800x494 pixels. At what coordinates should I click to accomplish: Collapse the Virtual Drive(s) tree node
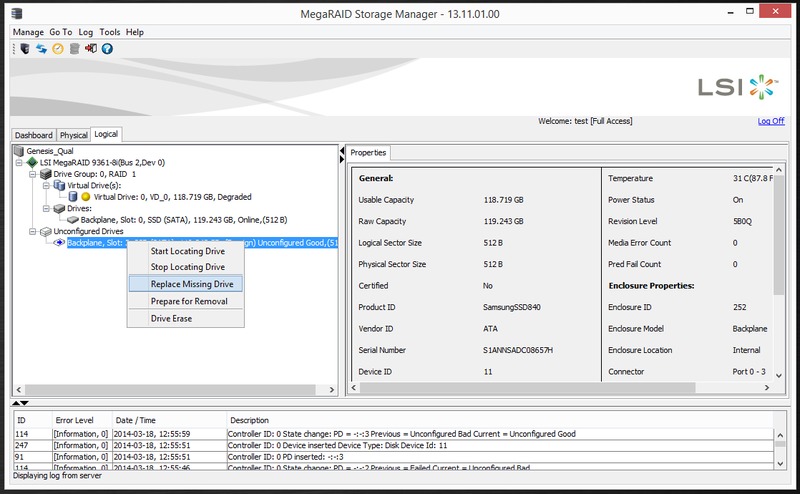pos(44,185)
